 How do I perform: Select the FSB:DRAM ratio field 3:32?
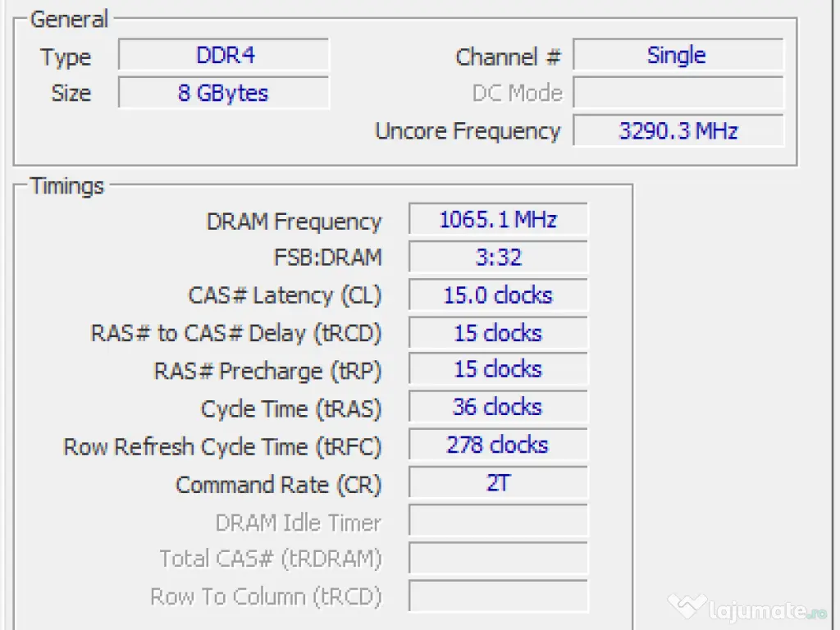(x=498, y=258)
